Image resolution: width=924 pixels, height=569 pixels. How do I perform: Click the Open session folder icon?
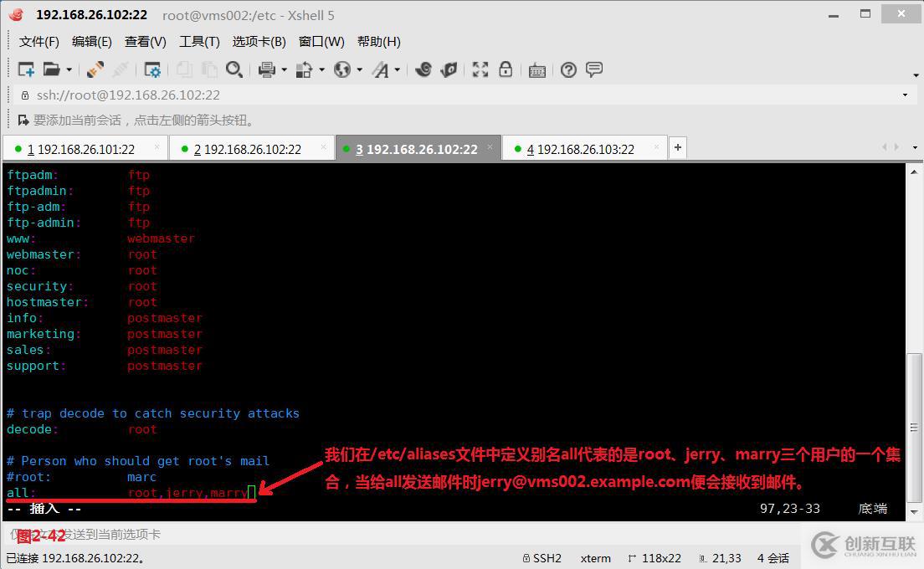(52, 70)
